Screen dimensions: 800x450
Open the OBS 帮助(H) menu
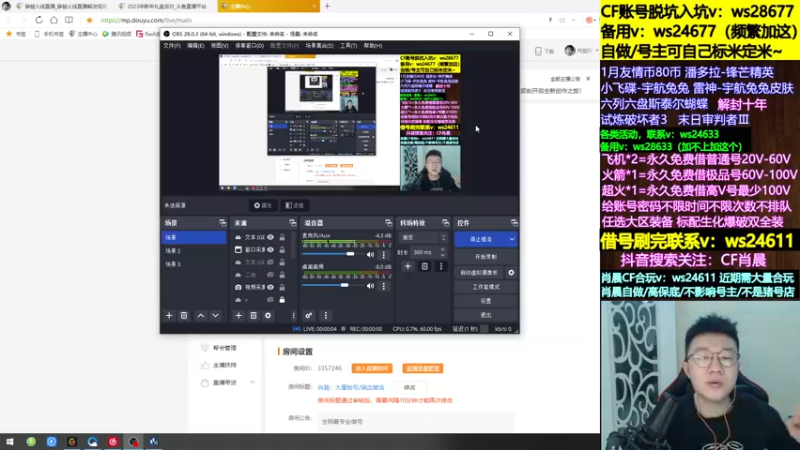[x=373, y=45]
